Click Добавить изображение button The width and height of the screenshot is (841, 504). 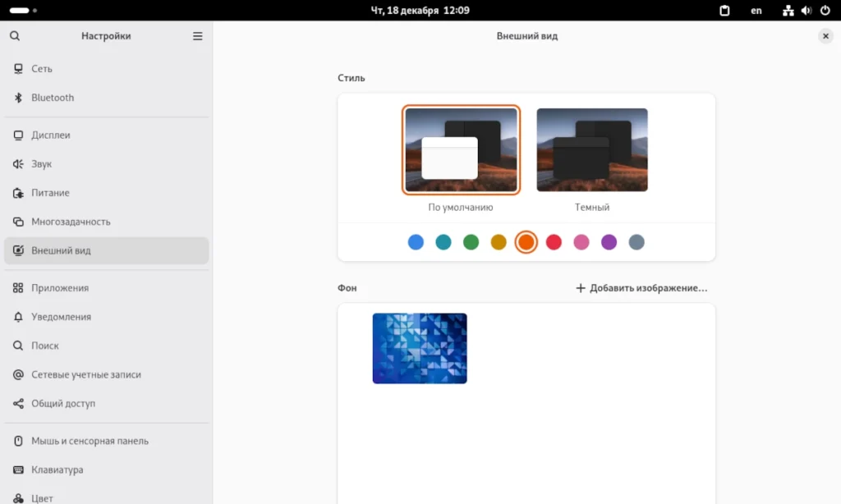(x=641, y=288)
